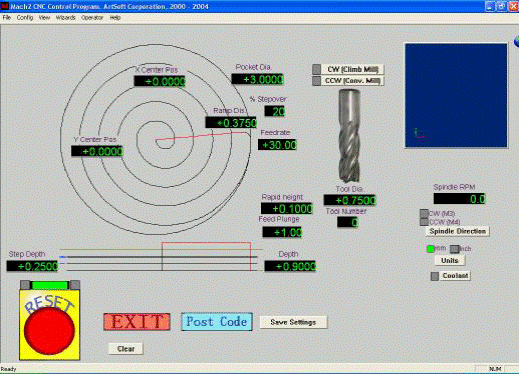Click the Mach2 application icon in title bar
This screenshot has height=374, width=519.
pyautogui.click(x=4, y=6)
